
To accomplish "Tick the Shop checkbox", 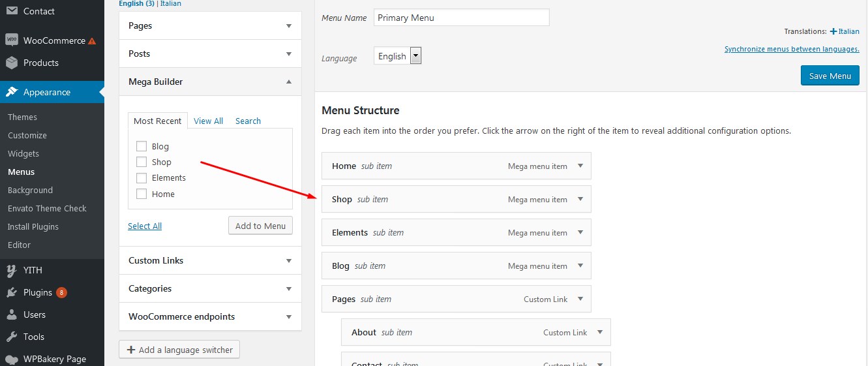I will click(141, 162).
